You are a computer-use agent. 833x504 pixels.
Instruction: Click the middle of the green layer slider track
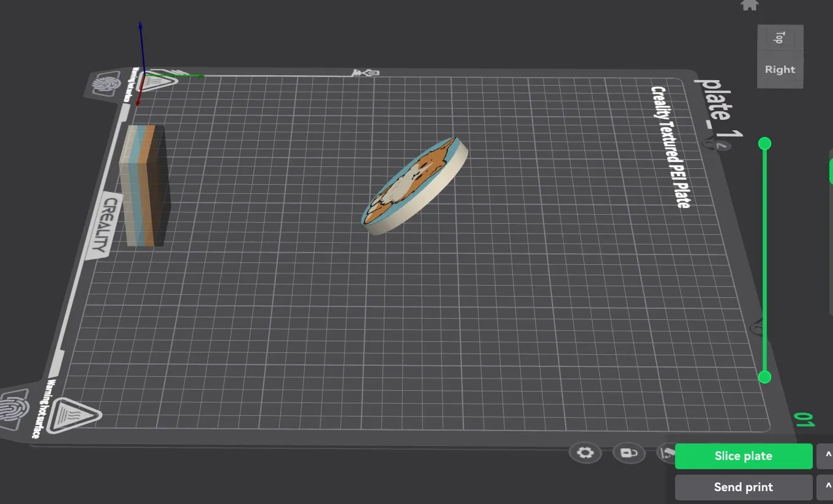(764, 260)
